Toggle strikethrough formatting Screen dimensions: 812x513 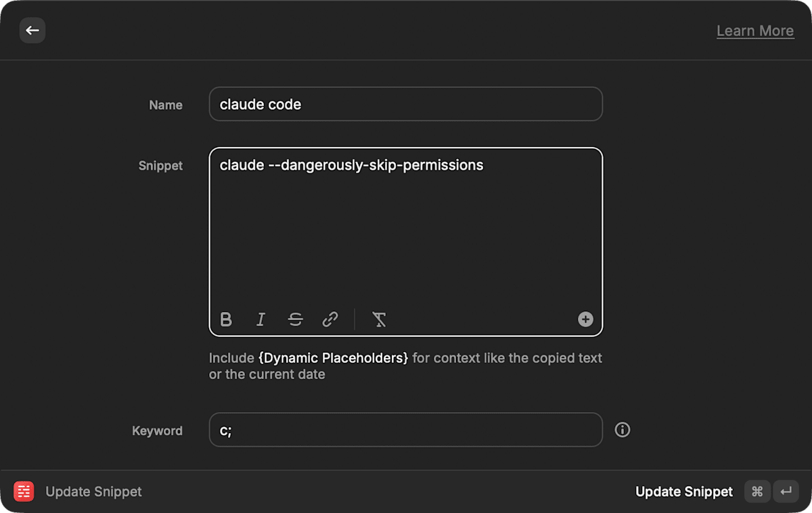tap(295, 319)
